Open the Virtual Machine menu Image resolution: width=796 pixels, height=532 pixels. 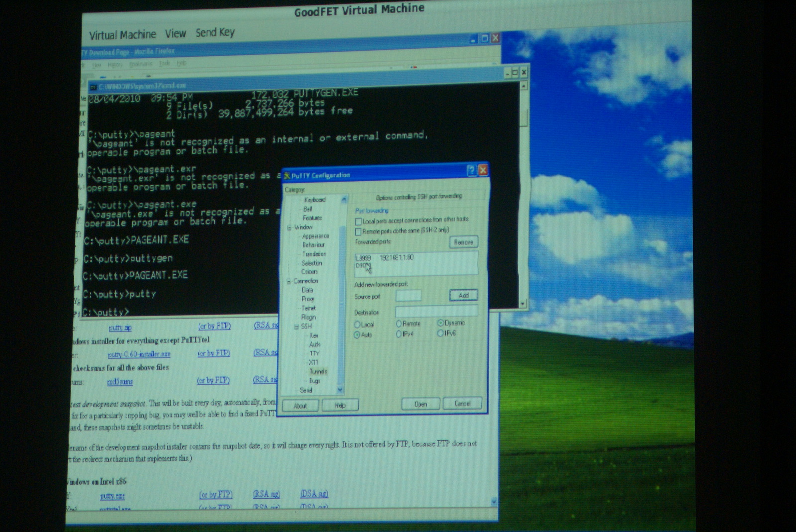(x=122, y=35)
